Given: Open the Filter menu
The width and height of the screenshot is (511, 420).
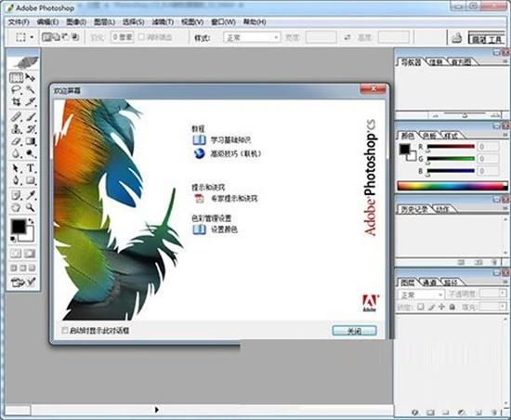Looking at the screenshot, I should (163, 22).
